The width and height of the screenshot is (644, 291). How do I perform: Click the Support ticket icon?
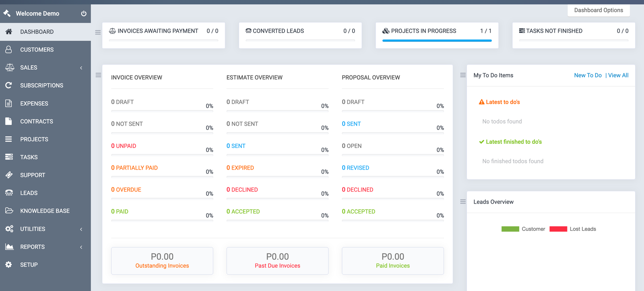tap(9, 175)
